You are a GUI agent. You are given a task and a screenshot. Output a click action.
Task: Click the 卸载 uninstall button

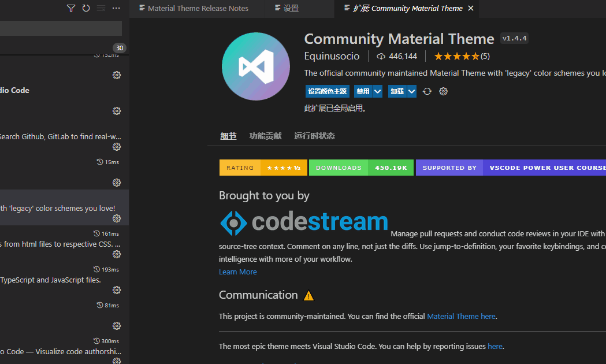coord(397,91)
